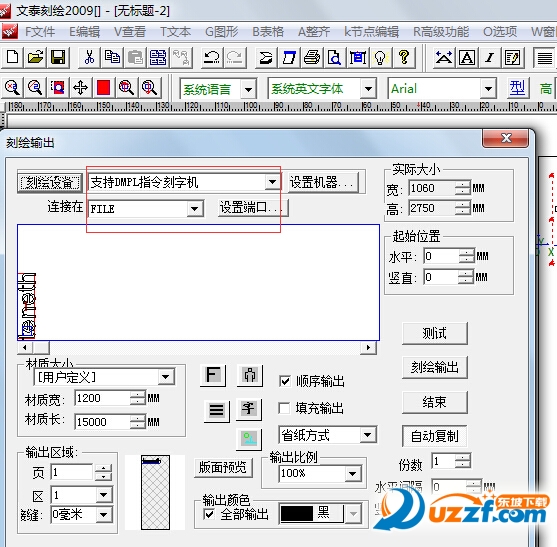Viewport: 557px width, 547px height.
Task: Open the E编辑 menu
Action: click(x=84, y=32)
